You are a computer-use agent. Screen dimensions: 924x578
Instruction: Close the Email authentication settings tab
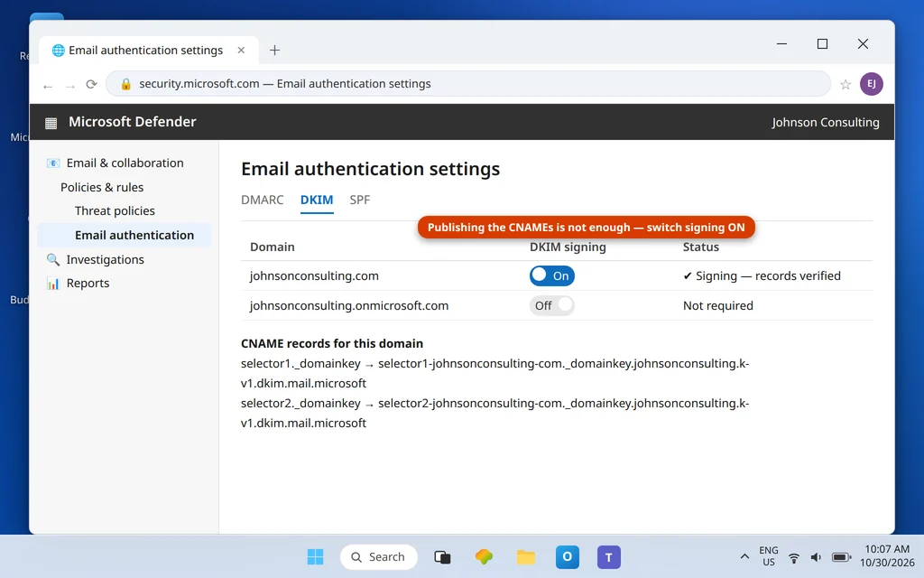pyautogui.click(x=241, y=51)
